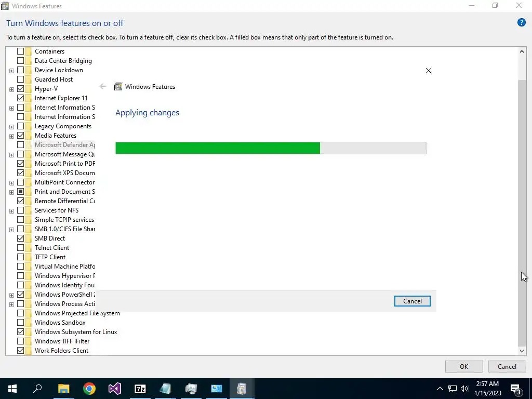Click the scrollbar up arrow
This screenshot has width=532, height=399.
(522, 51)
